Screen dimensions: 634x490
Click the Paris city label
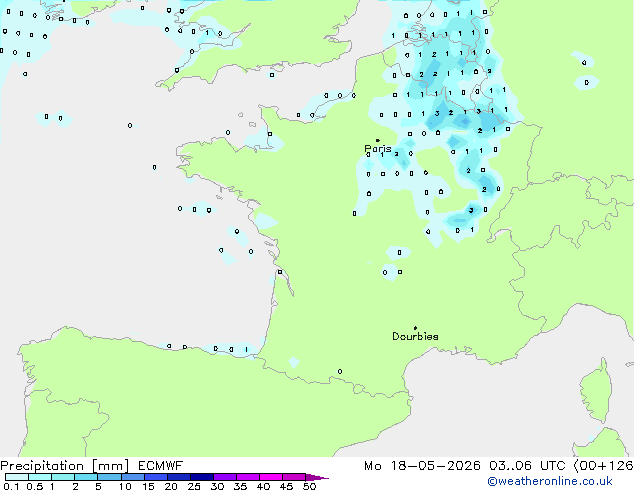(378, 148)
